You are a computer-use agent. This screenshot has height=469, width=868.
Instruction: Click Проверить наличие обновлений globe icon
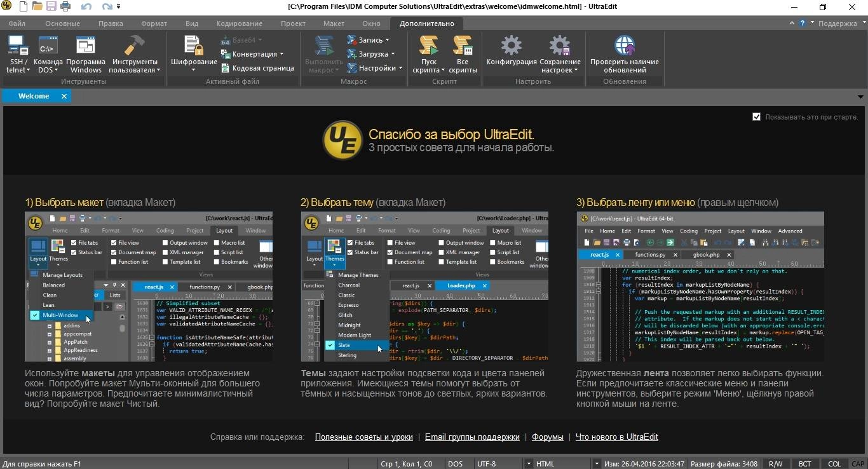pos(625,46)
